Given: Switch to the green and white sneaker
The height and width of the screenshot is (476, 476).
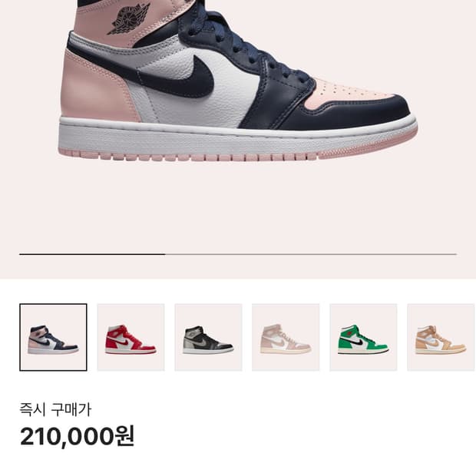Looking at the screenshot, I should coord(363,337).
